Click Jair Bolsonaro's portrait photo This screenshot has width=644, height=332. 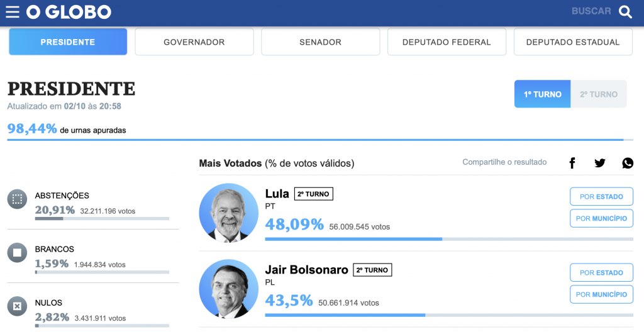(228, 289)
